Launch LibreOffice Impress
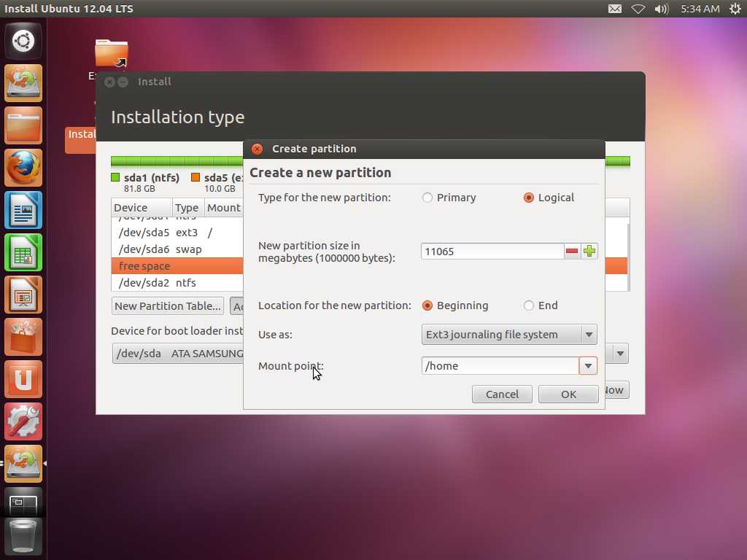747x560 pixels. point(23,295)
